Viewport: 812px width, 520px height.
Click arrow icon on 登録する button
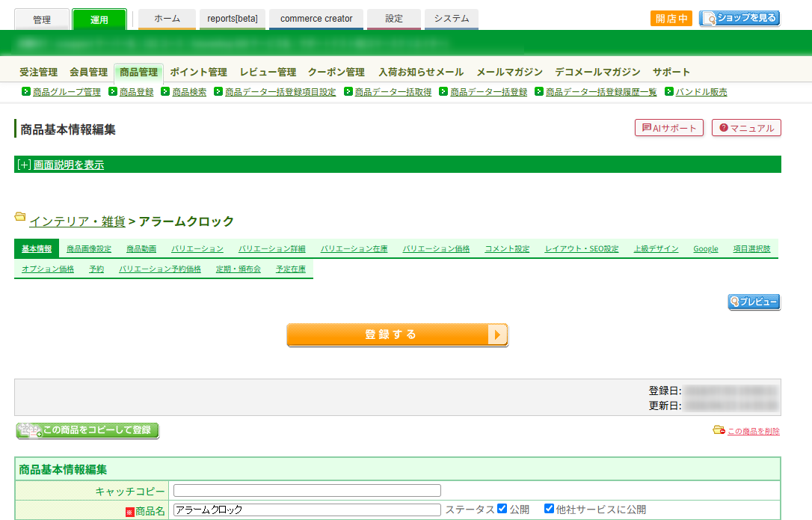click(x=496, y=334)
